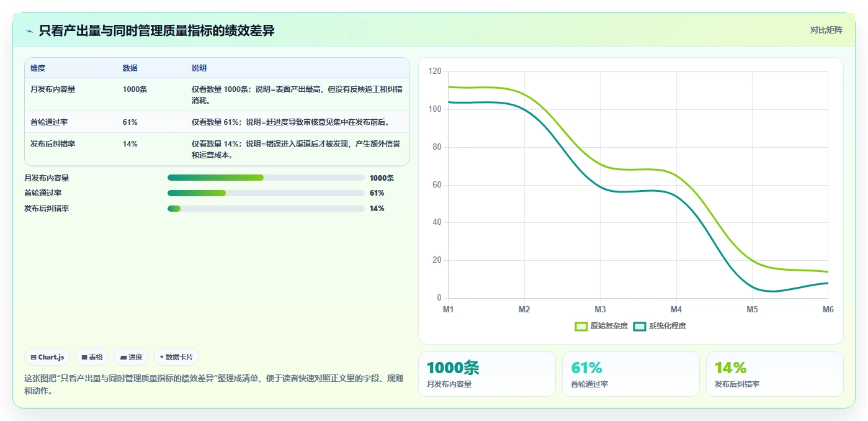Viewport: 868px width, 421px height.
Task: Click the main title 只看产出量与同时管理质量指标的绩效差异
Action: click(156, 31)
